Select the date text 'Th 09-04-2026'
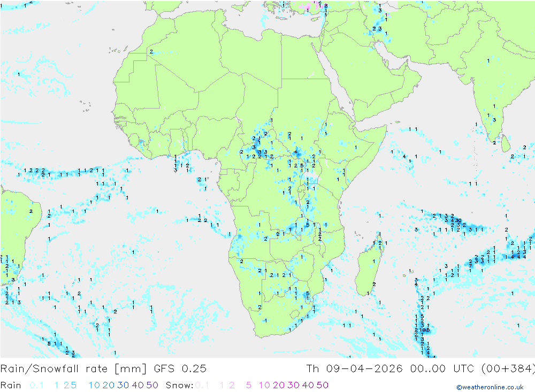 coord(354,369)
